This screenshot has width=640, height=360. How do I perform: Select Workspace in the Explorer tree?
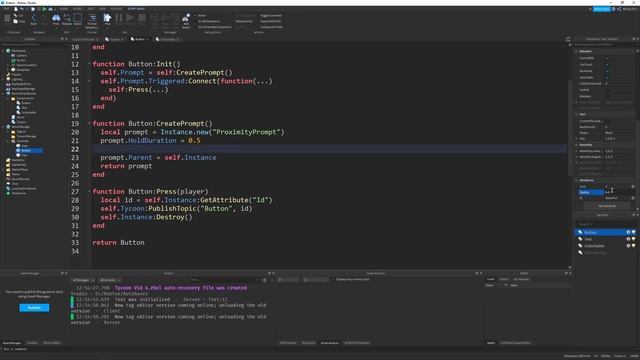[18, 51]
